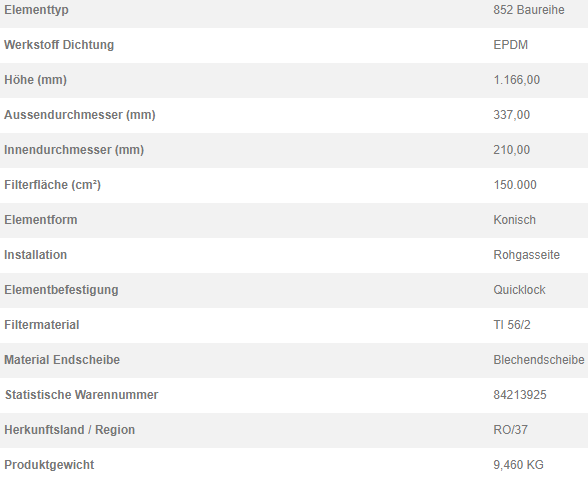Click the Rohgasseite installation value
Image resolution: width=588 pixels, height=477 pixels.
(x=526, y=255)
